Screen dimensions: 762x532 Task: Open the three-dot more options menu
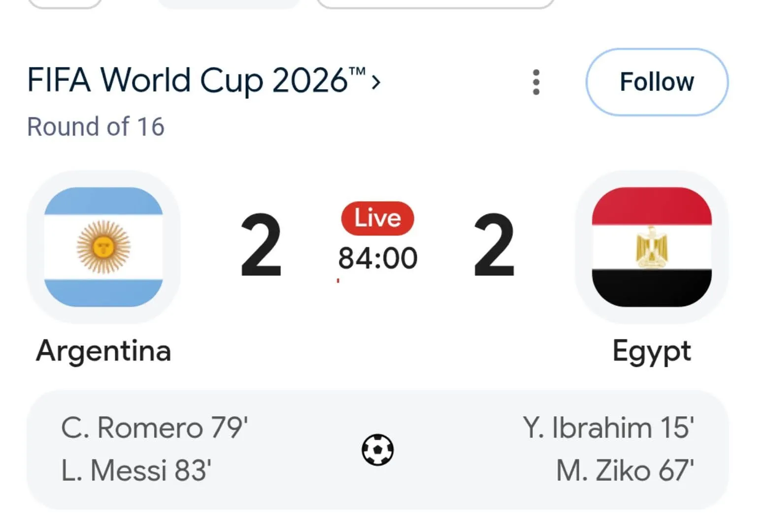point(536,82)
